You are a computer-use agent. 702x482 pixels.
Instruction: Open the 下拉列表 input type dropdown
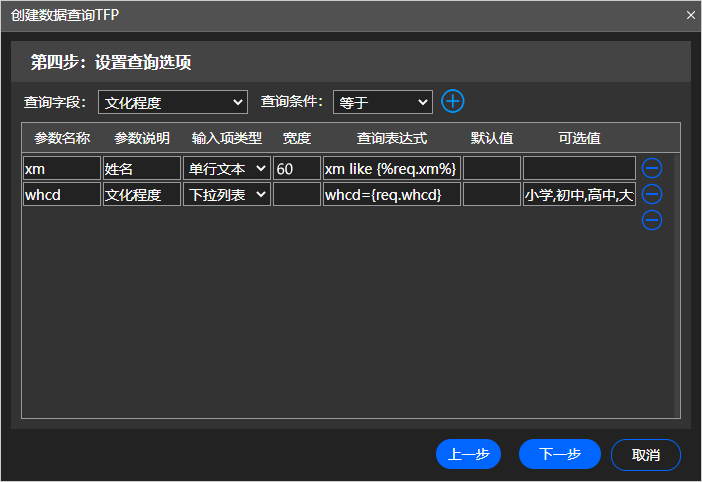tap(226, 194)
